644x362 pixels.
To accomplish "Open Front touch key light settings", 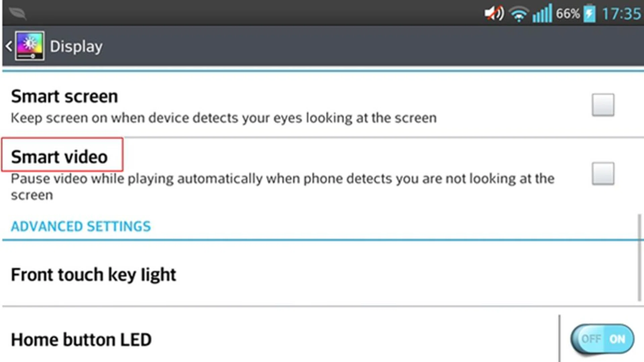I will coord(94,275).
